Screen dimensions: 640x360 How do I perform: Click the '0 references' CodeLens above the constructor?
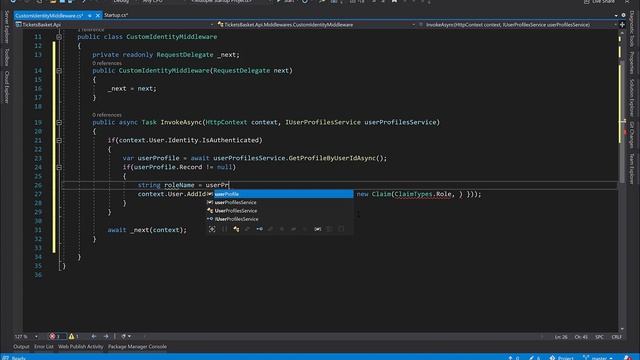tap(107, 63)
